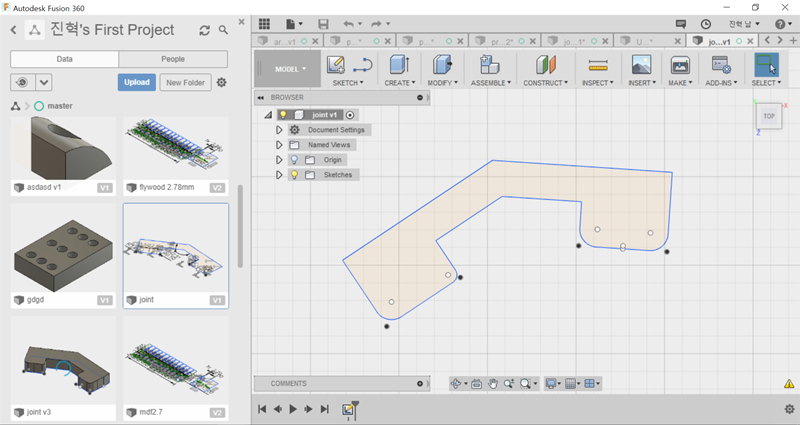Jump to timeline beginning

click(x=262, y=409)
